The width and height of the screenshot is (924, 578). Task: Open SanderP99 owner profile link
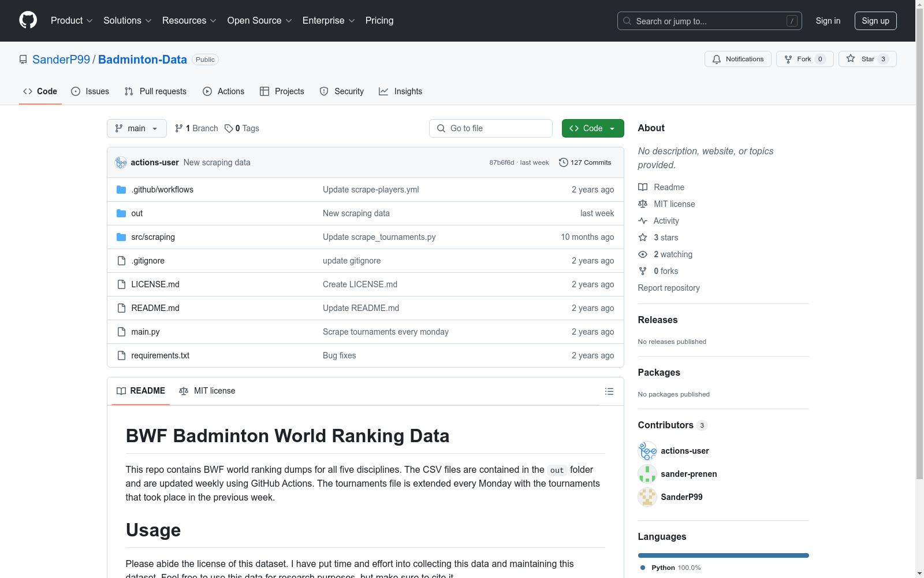[x=61, y=60]
